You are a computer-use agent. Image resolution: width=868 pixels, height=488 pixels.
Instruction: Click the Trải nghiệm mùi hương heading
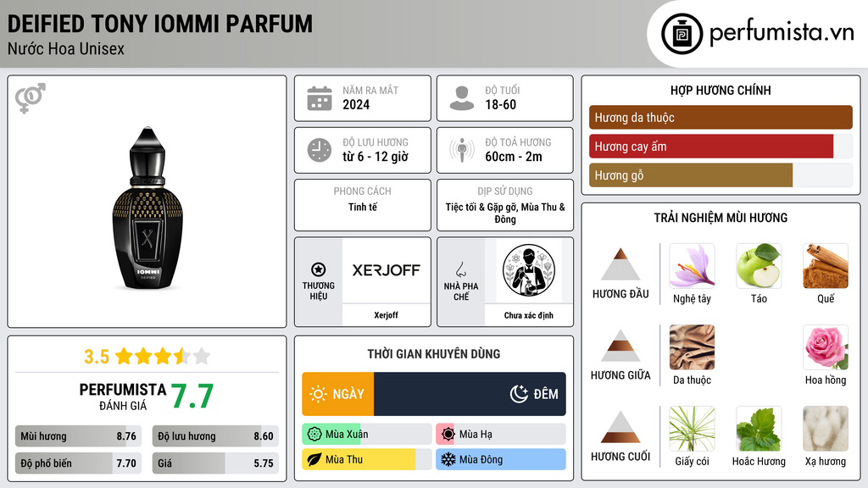tap(721, 218)
